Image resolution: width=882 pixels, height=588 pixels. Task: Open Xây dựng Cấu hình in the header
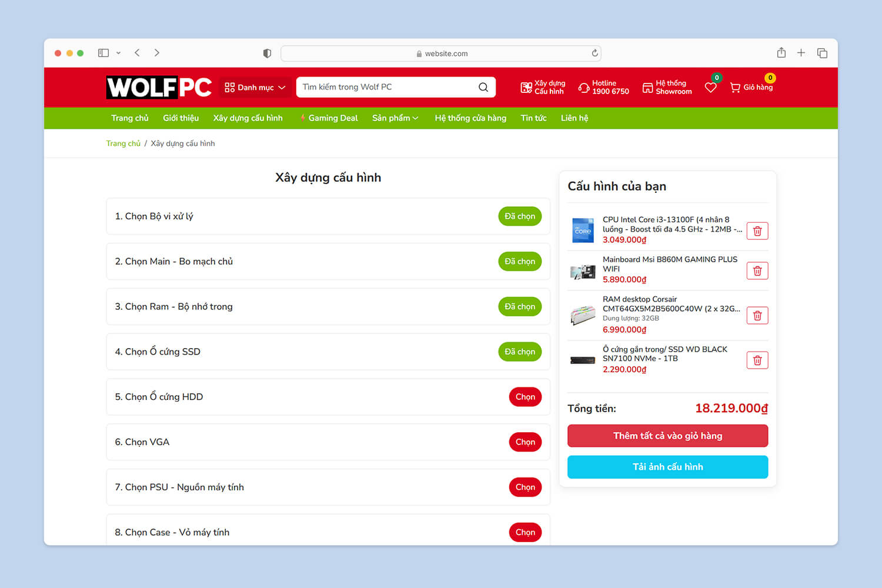click(x=543, y=87)
